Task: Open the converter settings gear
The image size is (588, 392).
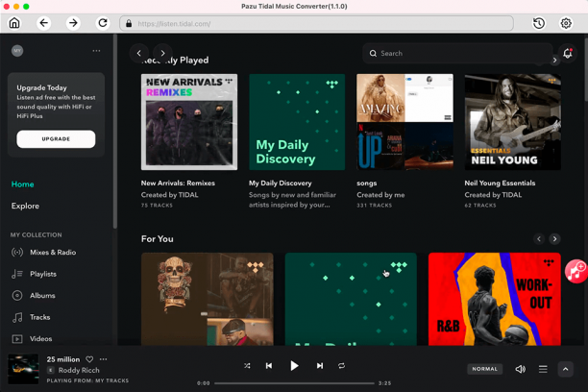Action: coord(566,23)
